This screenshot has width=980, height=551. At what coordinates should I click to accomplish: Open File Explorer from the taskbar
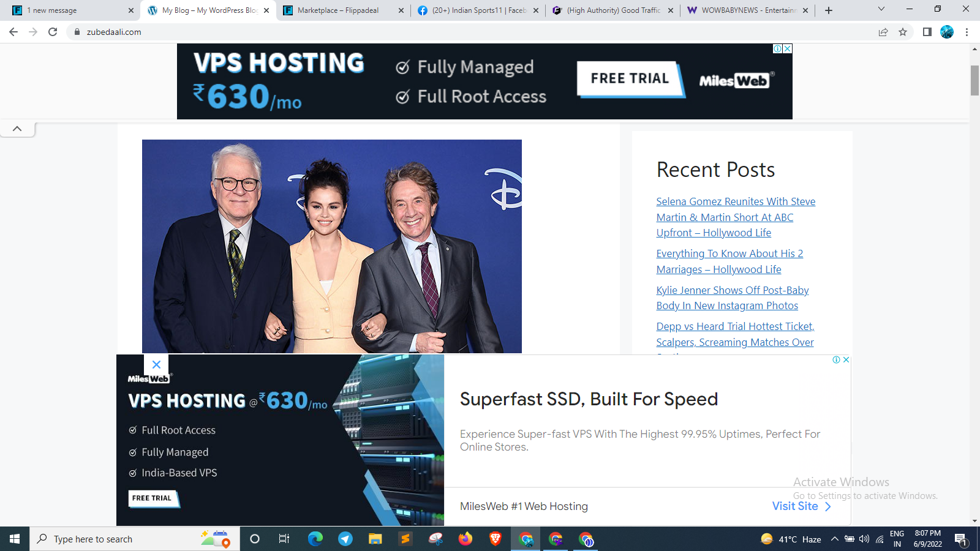(375, 539)
